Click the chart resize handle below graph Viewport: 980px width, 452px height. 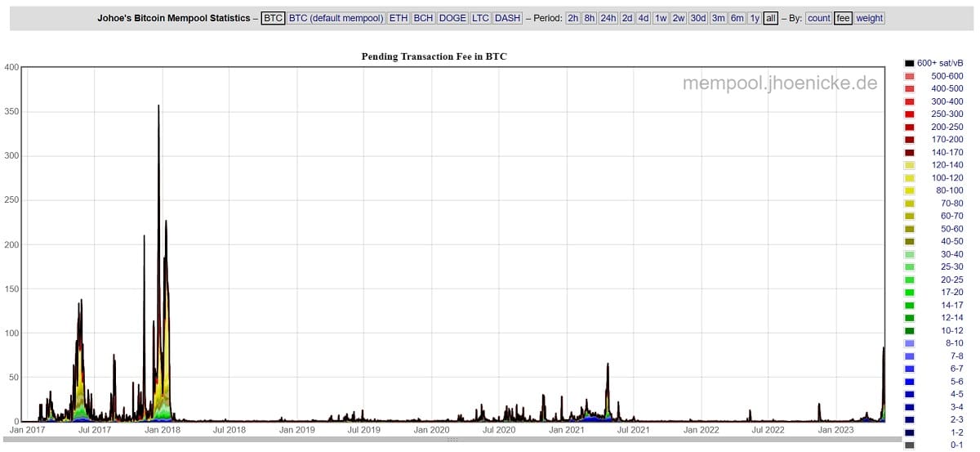(452, 440)
